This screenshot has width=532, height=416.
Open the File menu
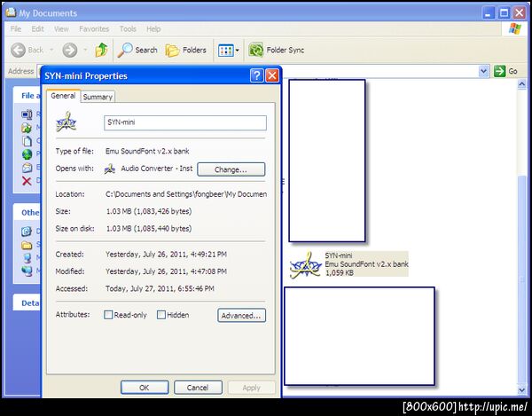(16, 29)
